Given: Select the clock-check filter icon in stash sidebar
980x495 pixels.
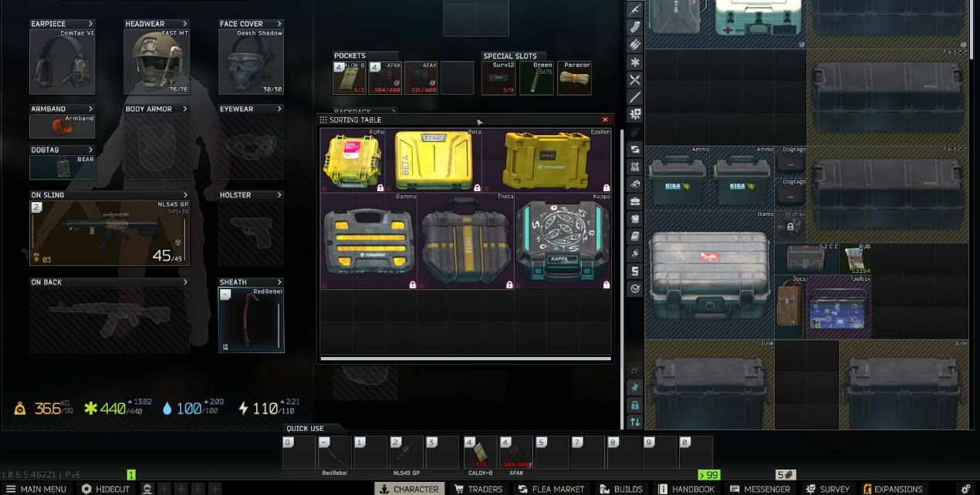Looking at the screenshot, I should 635,288.
